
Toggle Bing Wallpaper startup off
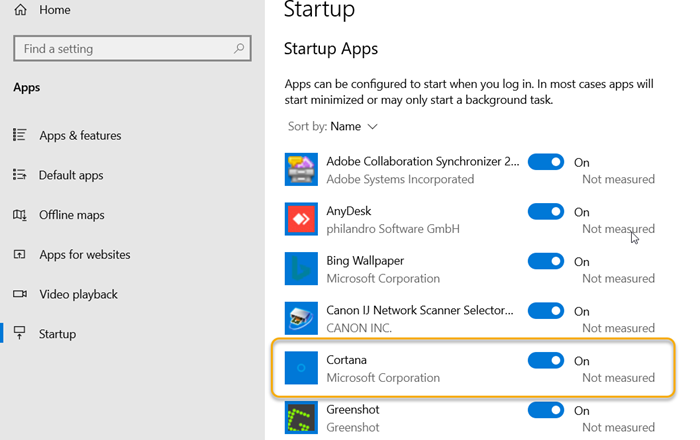point(546,261)
